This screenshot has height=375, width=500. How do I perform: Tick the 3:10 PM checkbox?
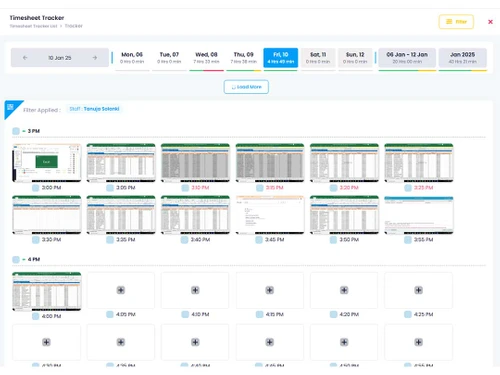pyautogui.click(x=185, y=188)
